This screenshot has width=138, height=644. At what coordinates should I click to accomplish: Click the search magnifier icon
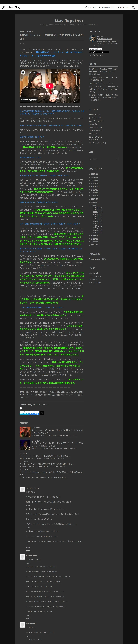[x=117, y=159]
